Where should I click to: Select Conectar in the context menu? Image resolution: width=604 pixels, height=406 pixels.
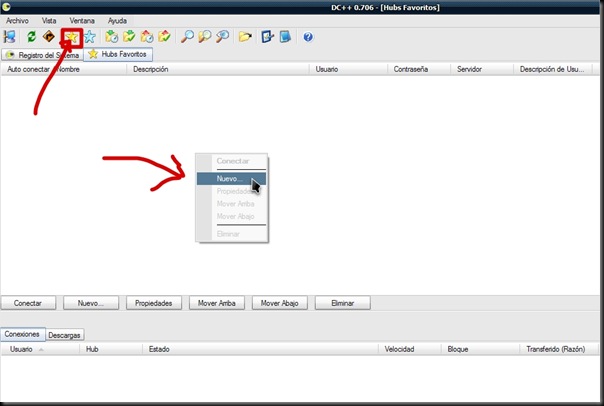pos(231,161)
